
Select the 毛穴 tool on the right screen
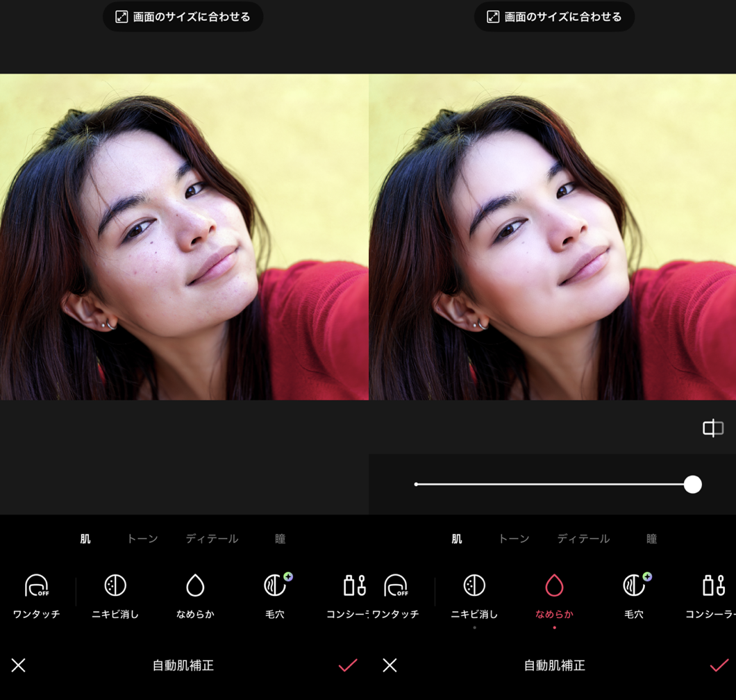634,586
